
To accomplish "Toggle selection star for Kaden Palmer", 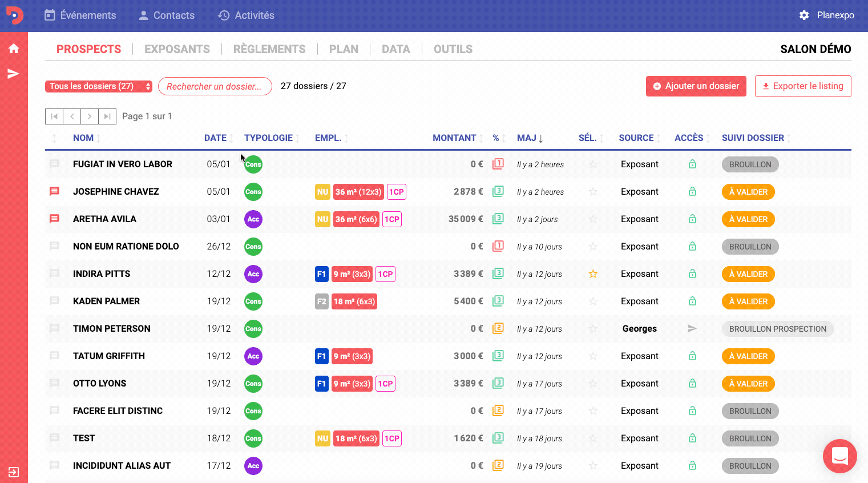I will click(593, 301).
